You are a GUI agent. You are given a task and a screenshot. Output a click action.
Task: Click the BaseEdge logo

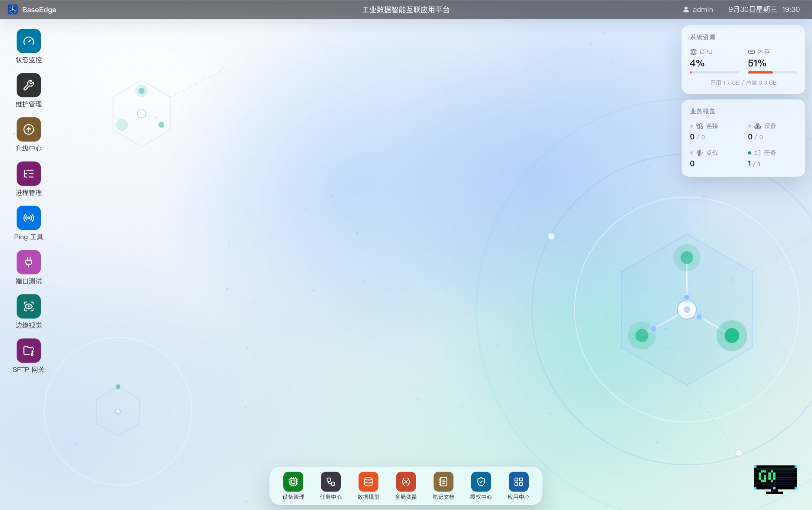coord(13,9)
